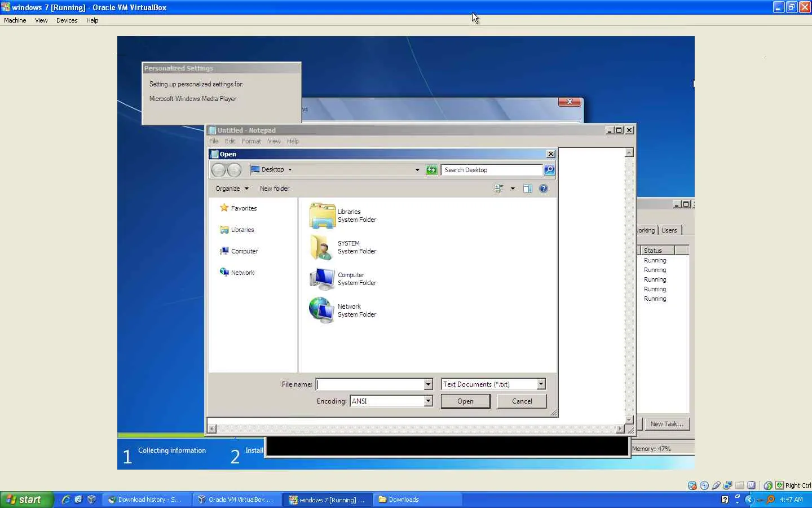Open the File name dropdown list
Viewport: 812px width, 508px height.
pos(428,384)
